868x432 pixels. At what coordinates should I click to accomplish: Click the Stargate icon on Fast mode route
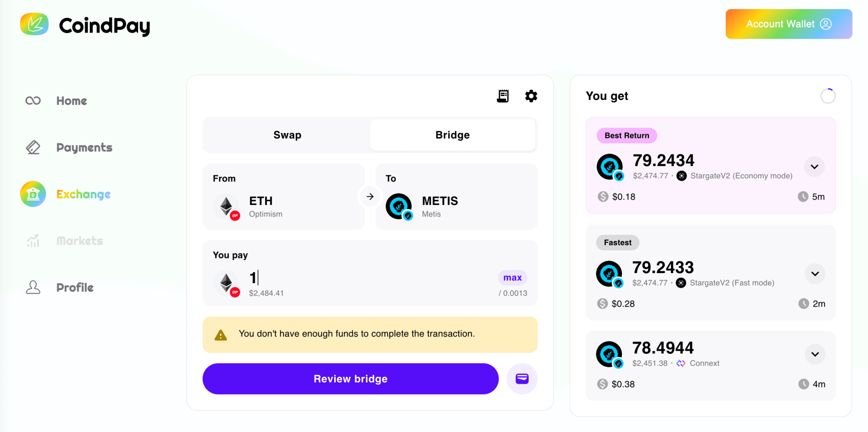click(681, 283)
